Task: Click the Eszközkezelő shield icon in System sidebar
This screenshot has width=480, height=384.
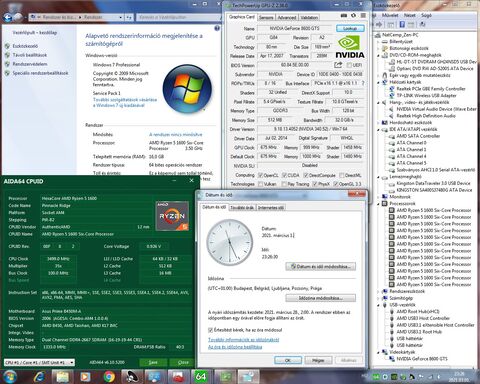Action: tap(7, 46)
